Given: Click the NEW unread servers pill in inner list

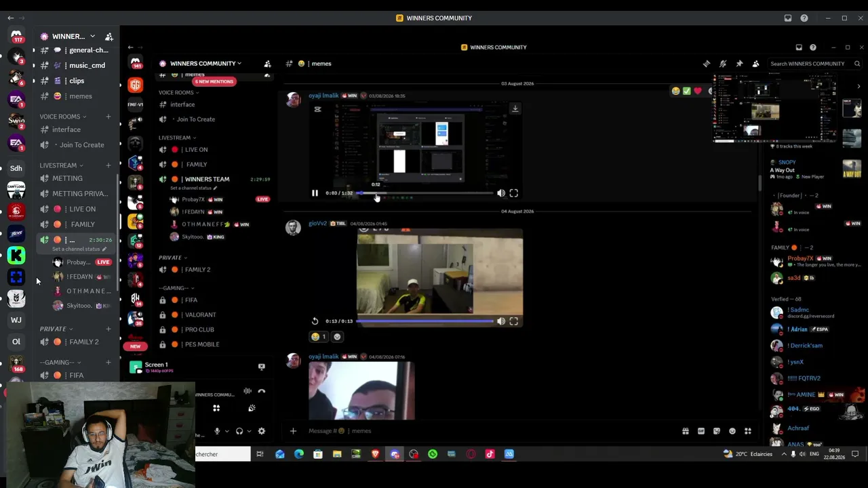Looking at the screenshot, I should pos(136,346).
